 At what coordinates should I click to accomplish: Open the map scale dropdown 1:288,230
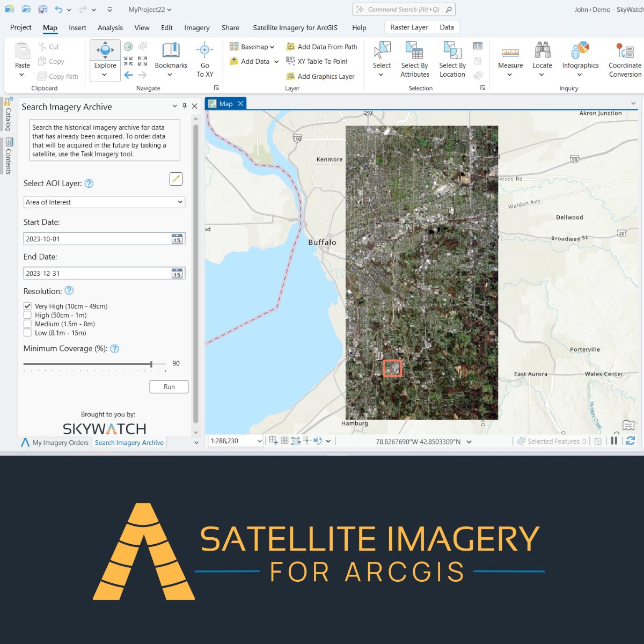(x=260, y=441)
